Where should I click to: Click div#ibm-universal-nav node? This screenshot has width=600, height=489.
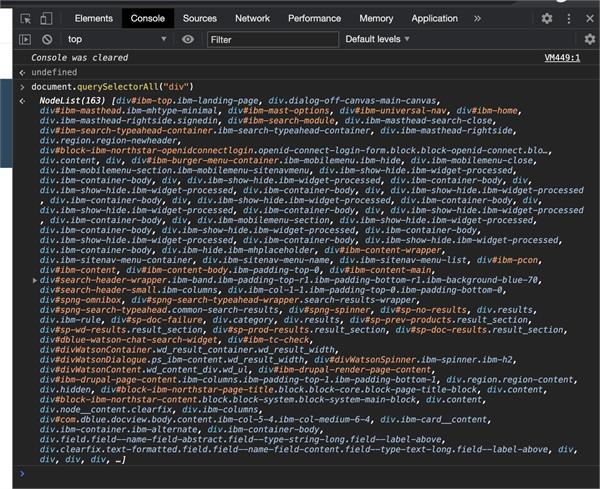(393, 111)
